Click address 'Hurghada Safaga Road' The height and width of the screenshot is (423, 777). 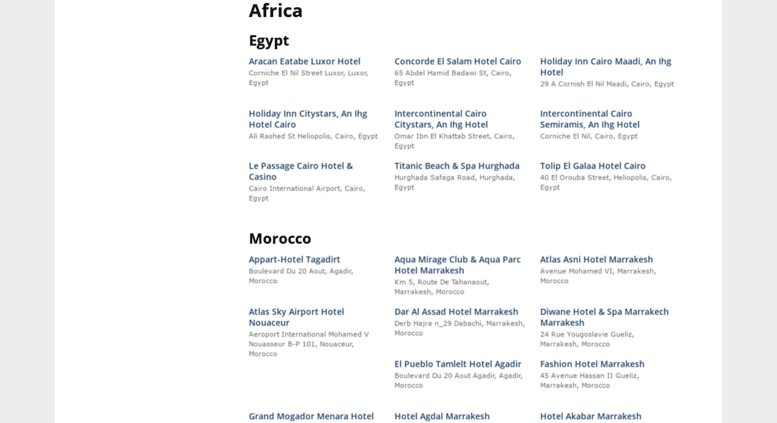coord(455,182)
